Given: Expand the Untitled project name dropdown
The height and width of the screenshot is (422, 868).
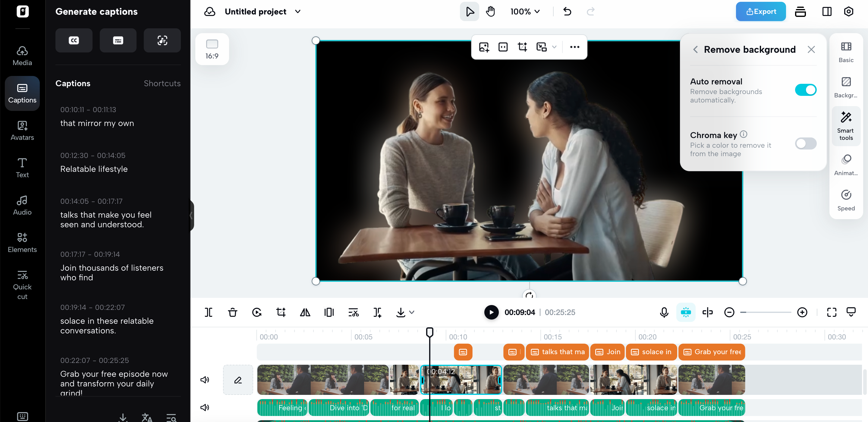Looking at the screenshot, I should 297,11.
